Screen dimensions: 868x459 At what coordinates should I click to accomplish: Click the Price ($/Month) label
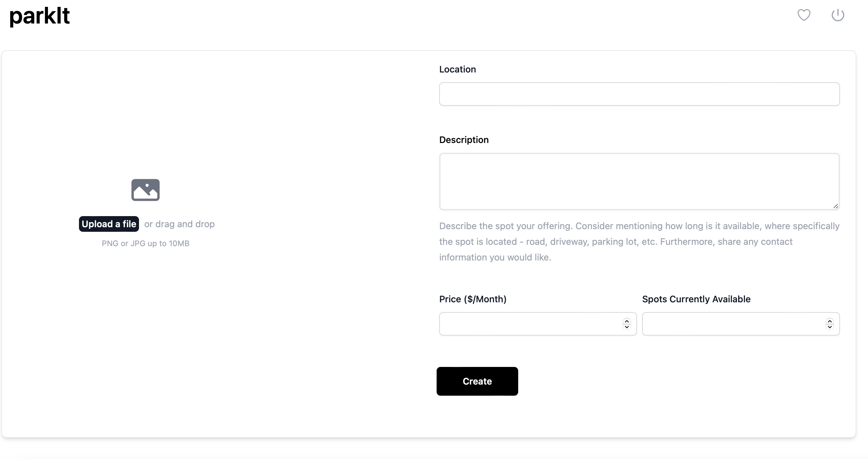click(473, 299)
